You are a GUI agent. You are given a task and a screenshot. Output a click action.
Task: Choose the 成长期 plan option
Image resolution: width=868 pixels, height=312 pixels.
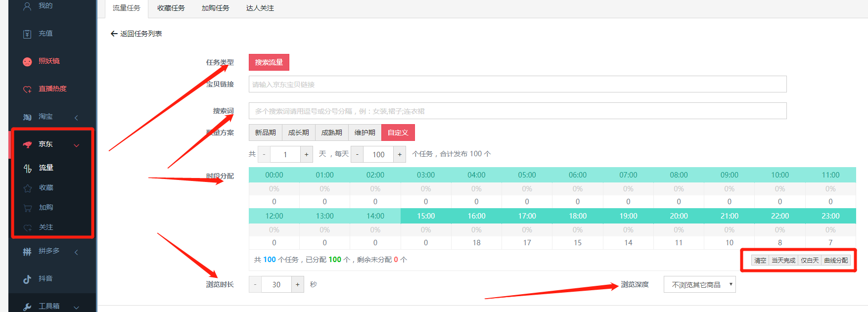click(x=298, y=133)
